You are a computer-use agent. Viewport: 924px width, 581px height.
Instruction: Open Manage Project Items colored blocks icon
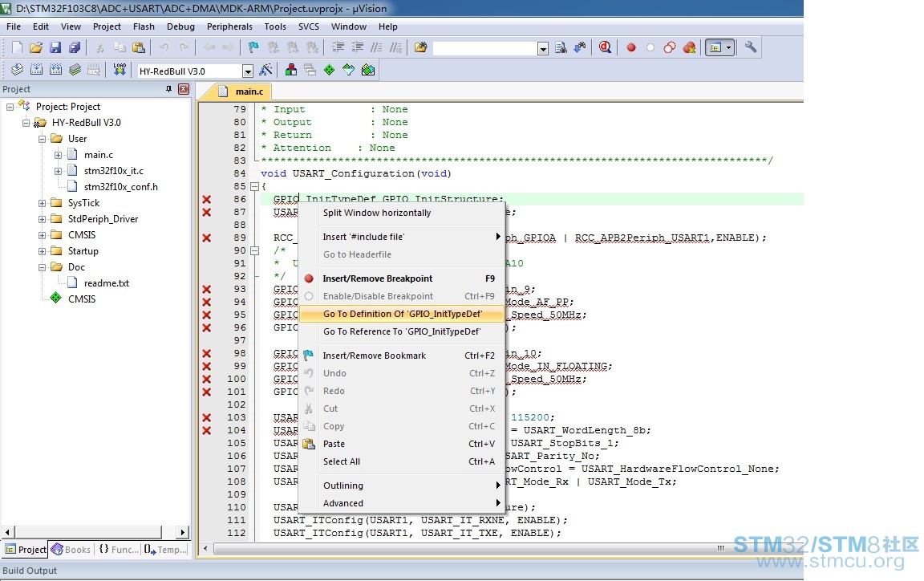coord(291,70)
